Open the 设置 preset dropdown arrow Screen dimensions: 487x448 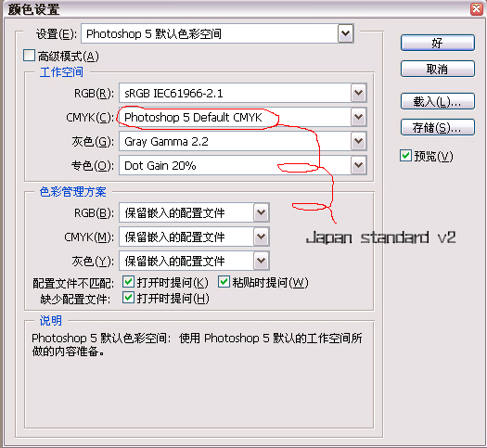[x=345, y=33]
